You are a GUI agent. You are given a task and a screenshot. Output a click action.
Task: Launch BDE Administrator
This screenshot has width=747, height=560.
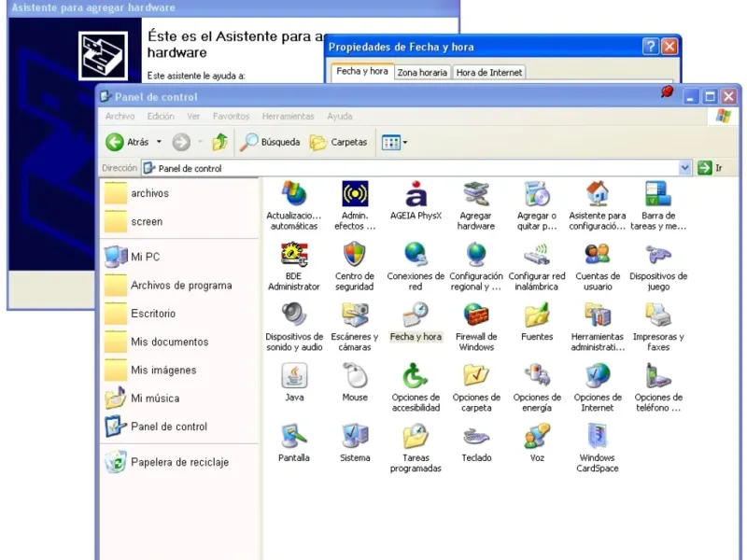[294, 266]
